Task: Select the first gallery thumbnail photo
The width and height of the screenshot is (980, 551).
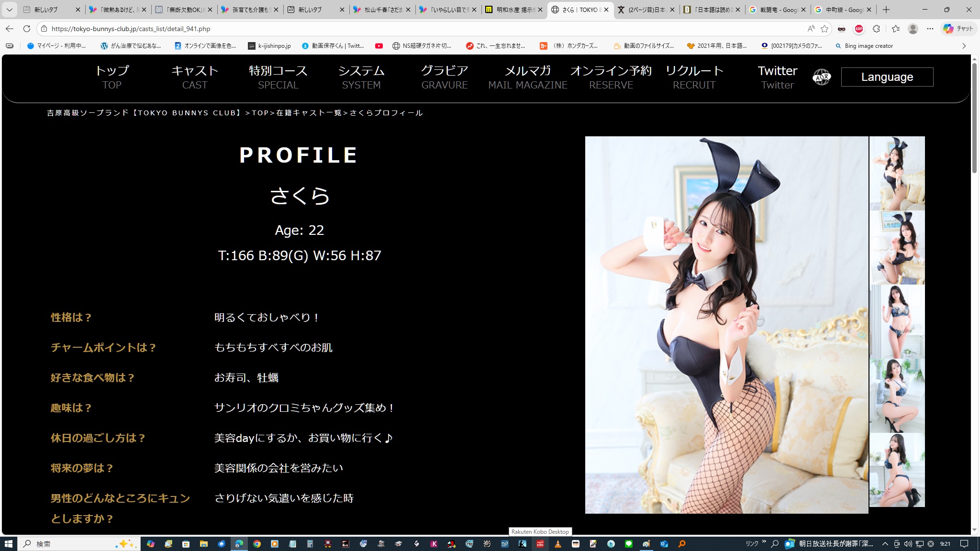Action: click(897, 173)
